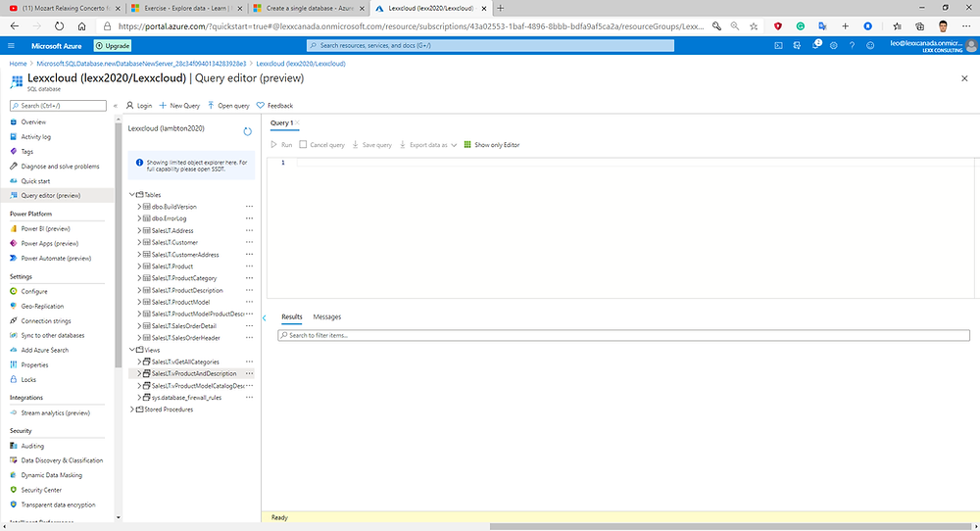The height and width of the screenshot is (531, 980).
Task: Add page to browser favorites
Action: point(754,26)
